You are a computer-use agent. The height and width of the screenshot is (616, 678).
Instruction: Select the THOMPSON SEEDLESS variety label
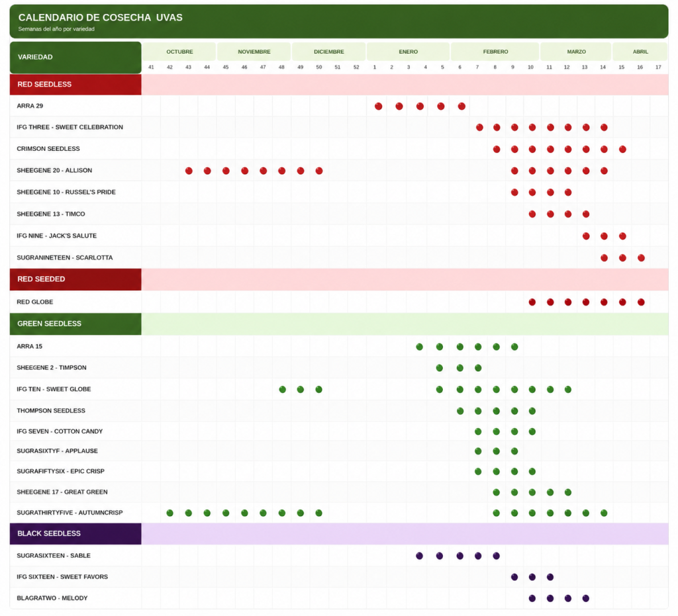pos(51,410)
